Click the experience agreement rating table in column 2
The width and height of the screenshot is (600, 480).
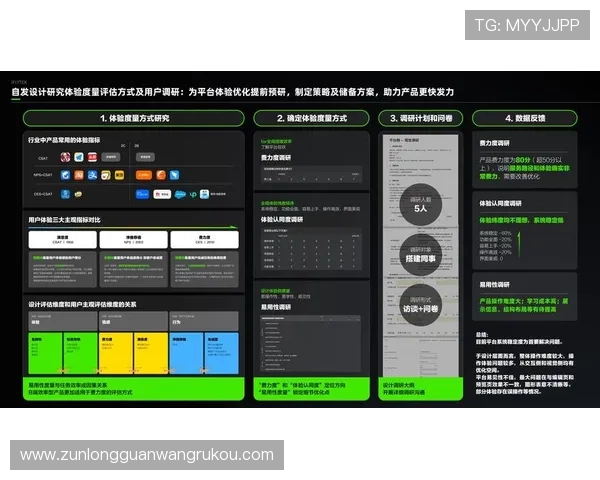pyautogui.click(x=311, y=248)
